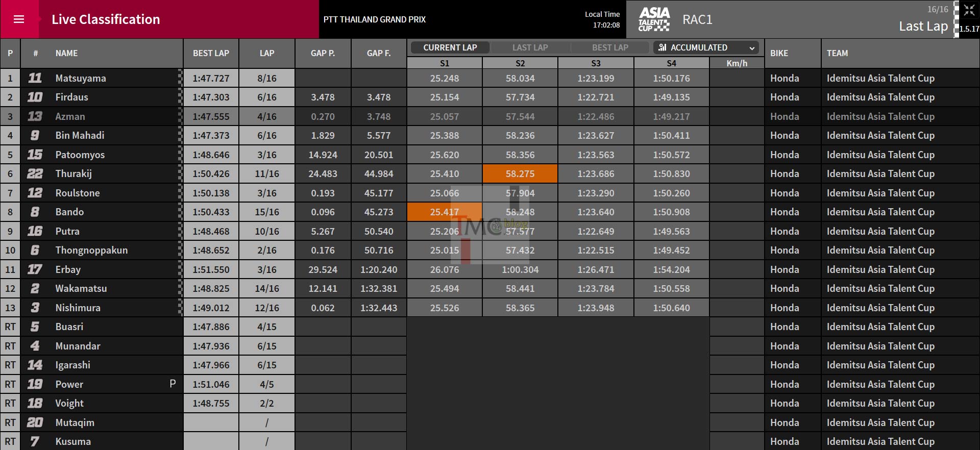Expand the ACCUMULATED dropdown arrow
This screenshot has height=450, width=980.
pos(752,48)
